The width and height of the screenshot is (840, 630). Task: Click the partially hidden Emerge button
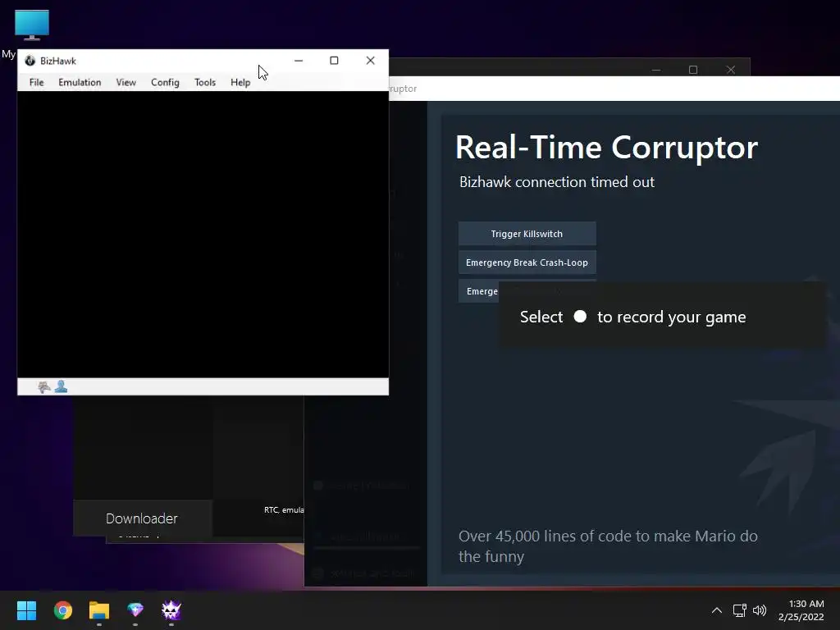pyautogui.click(x=479, y=291)
